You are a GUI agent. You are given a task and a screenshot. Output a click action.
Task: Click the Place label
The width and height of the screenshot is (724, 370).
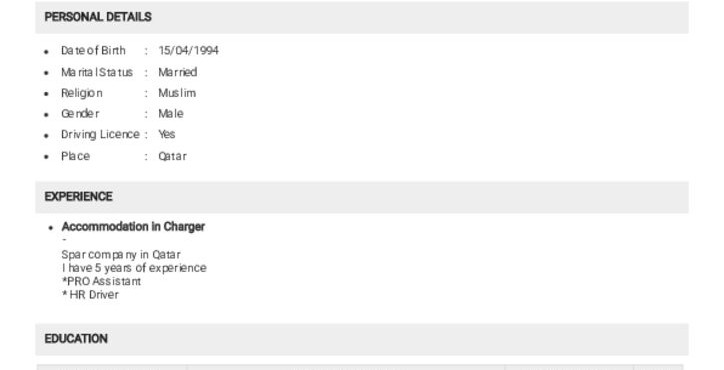coord(76,156)
